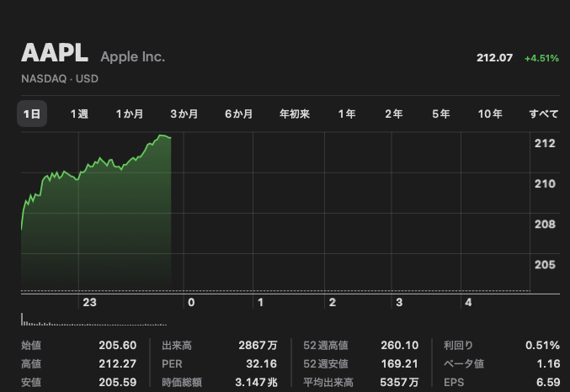Select the 6か月 range tab
The height and width of the screenshot is (392, 570).
pos(238,114)
